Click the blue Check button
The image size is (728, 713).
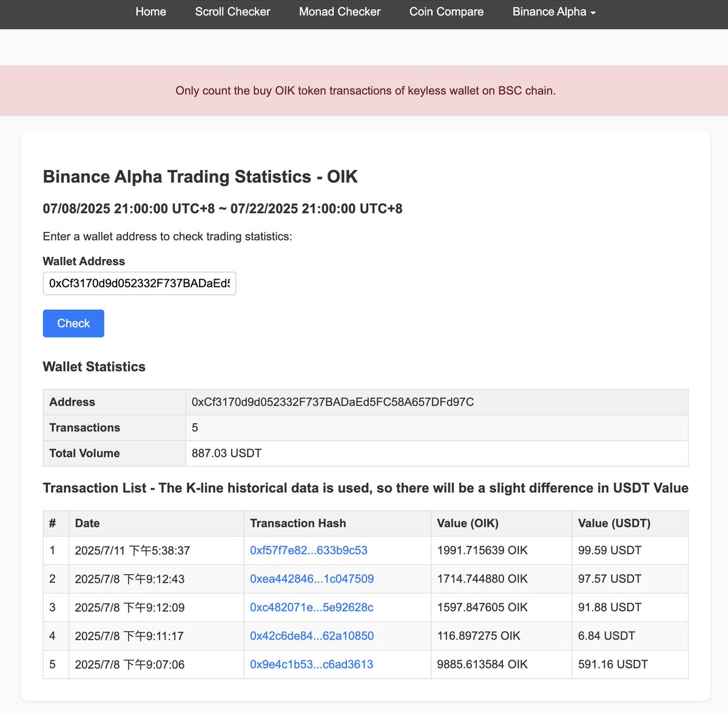[73, 323]
